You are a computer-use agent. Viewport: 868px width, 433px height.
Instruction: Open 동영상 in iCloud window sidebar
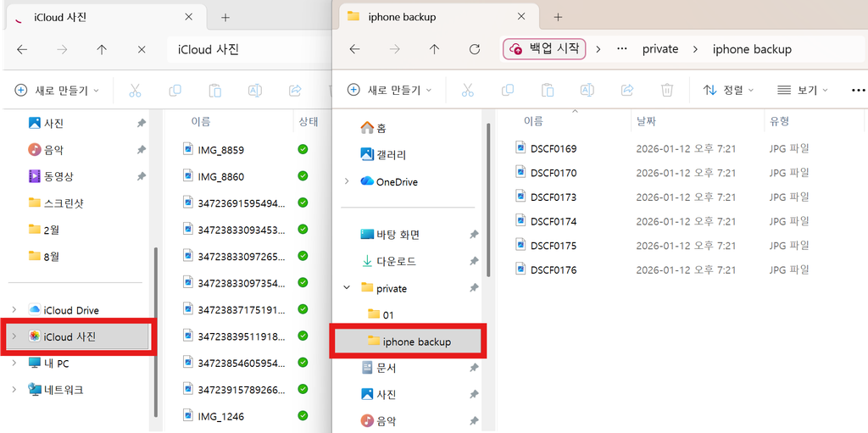[x=51, y=176]
